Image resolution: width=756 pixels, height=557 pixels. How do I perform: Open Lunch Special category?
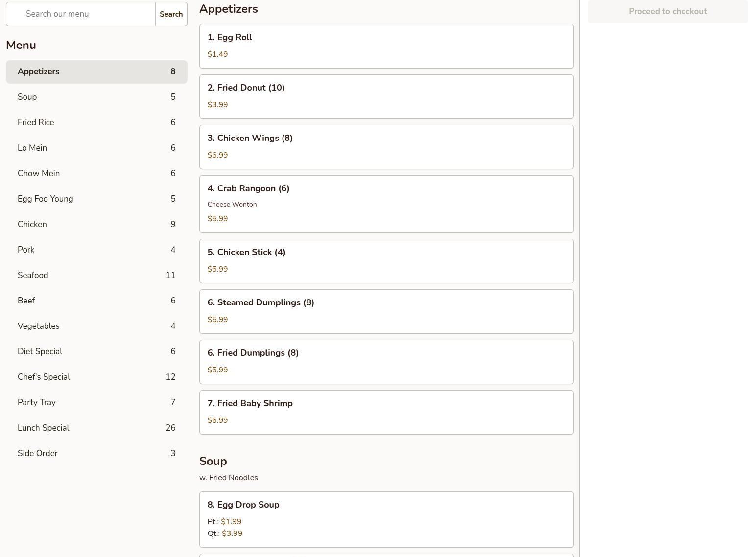tap(96, 428)
